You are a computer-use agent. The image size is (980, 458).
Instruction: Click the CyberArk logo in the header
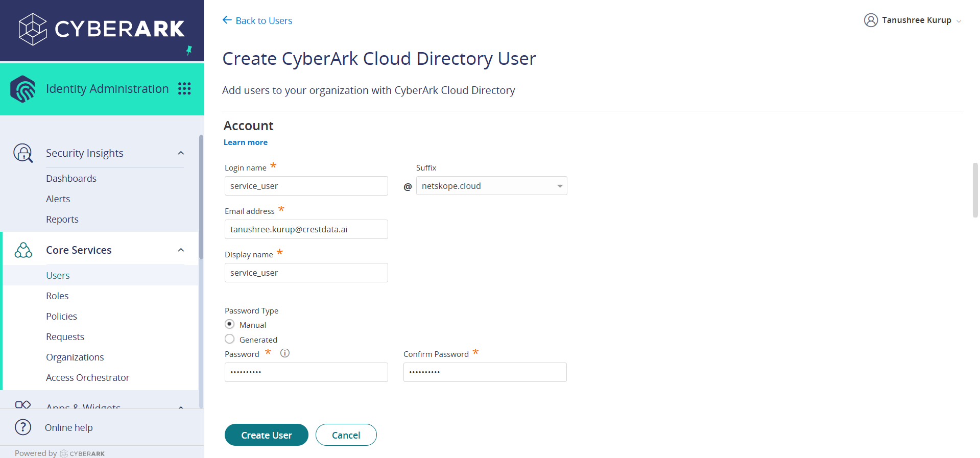(x=102, y=29)
